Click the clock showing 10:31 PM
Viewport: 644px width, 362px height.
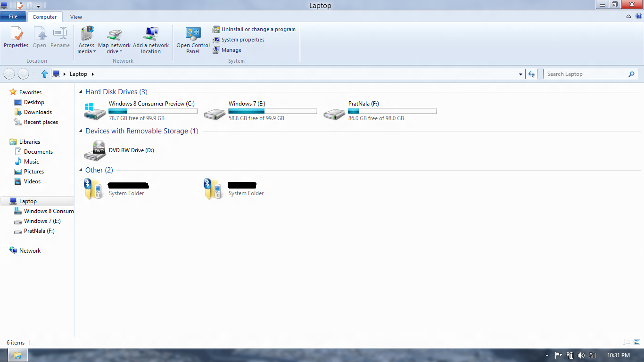(x=619, y=355)
